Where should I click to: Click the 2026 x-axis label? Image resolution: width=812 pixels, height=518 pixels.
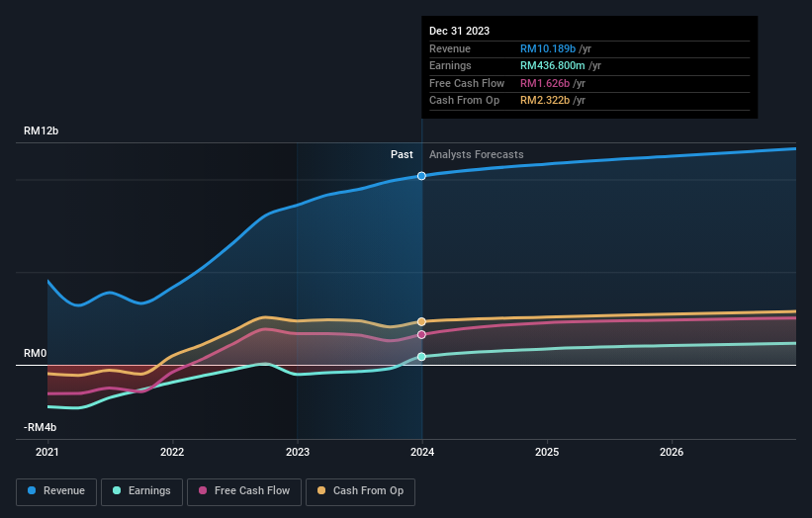tap(672, 453)
